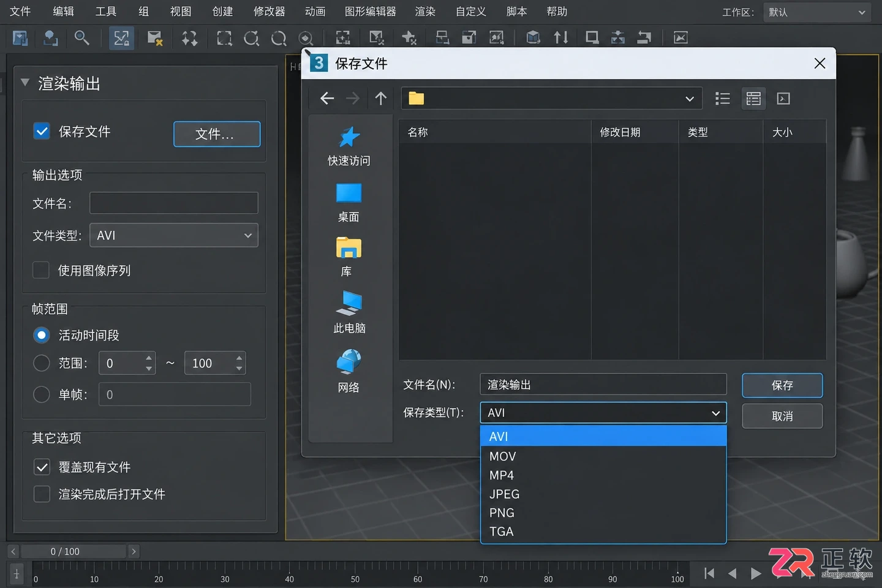Click the 文件... button in the render panel
The image size is (882, 588).
[217, 134]
